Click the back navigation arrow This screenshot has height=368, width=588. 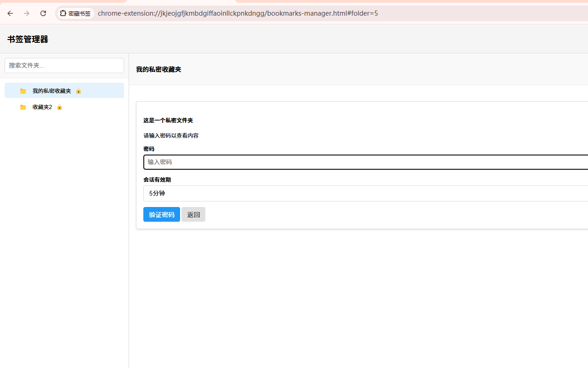[10, 13]
